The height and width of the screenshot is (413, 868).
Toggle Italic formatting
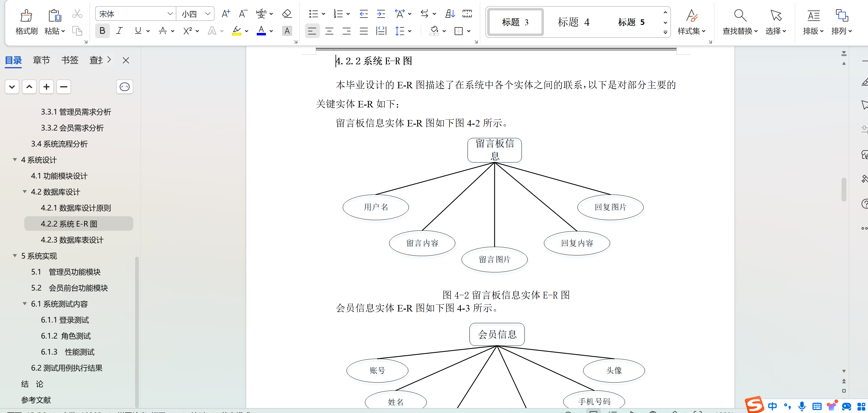coord(119,31)
